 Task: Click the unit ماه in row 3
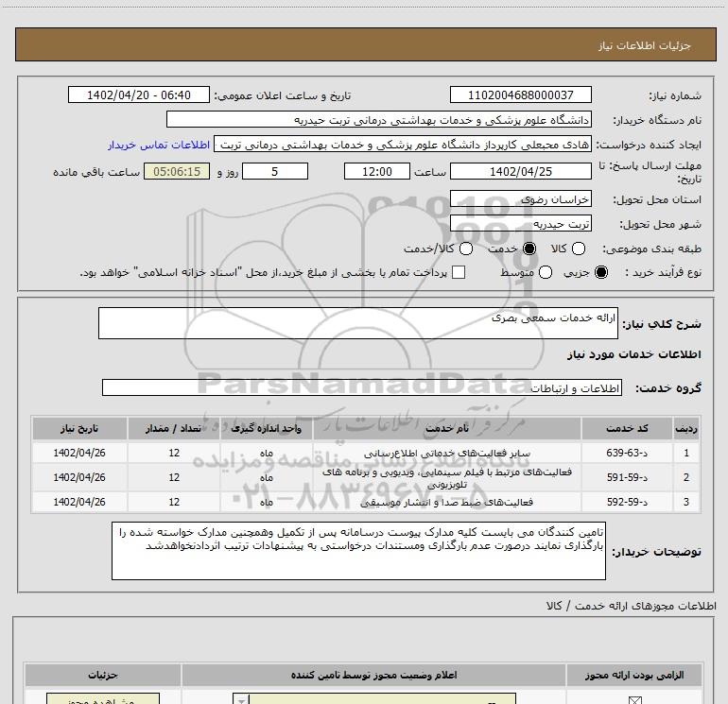tap(267, 502)
